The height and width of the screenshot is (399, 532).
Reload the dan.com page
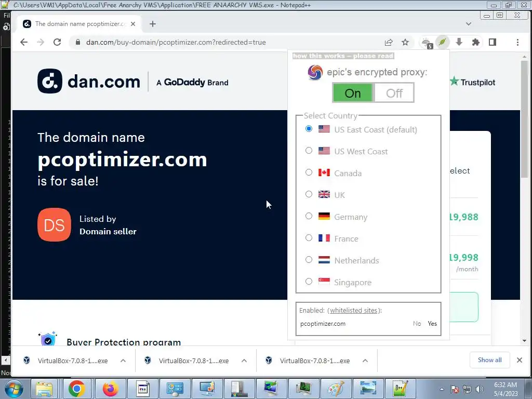57,42
